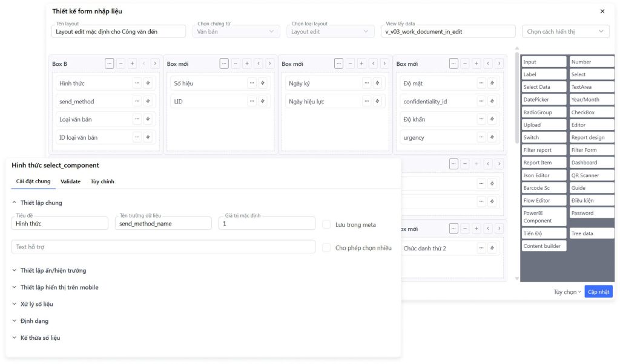Open the three-dot menu for Số hiệu field

pos(252,83)
